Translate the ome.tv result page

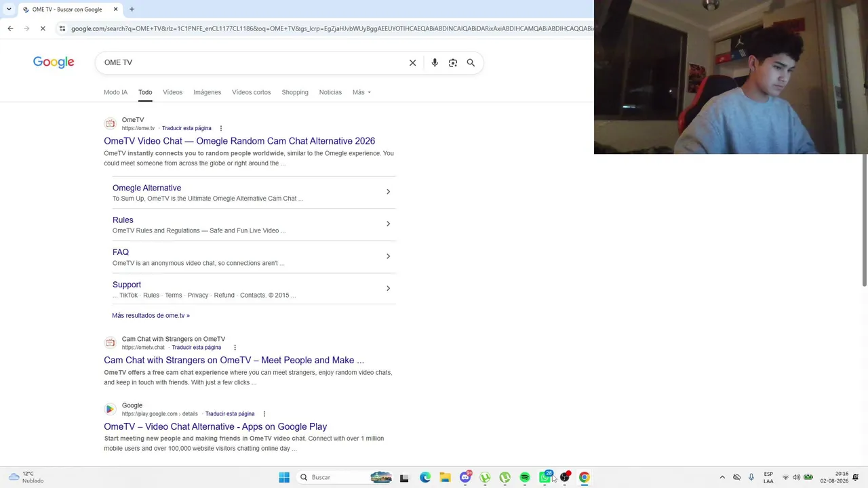[186, 128]
